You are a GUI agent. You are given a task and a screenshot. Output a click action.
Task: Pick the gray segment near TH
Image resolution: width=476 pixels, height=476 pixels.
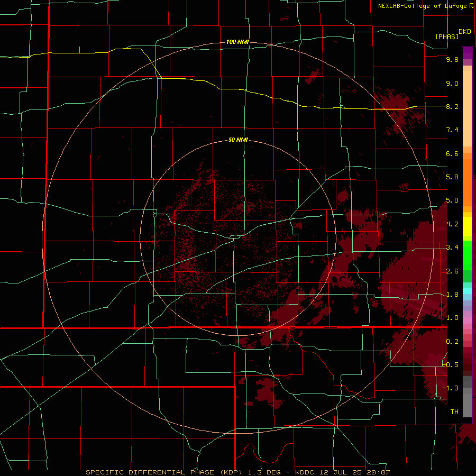(467, 405)
